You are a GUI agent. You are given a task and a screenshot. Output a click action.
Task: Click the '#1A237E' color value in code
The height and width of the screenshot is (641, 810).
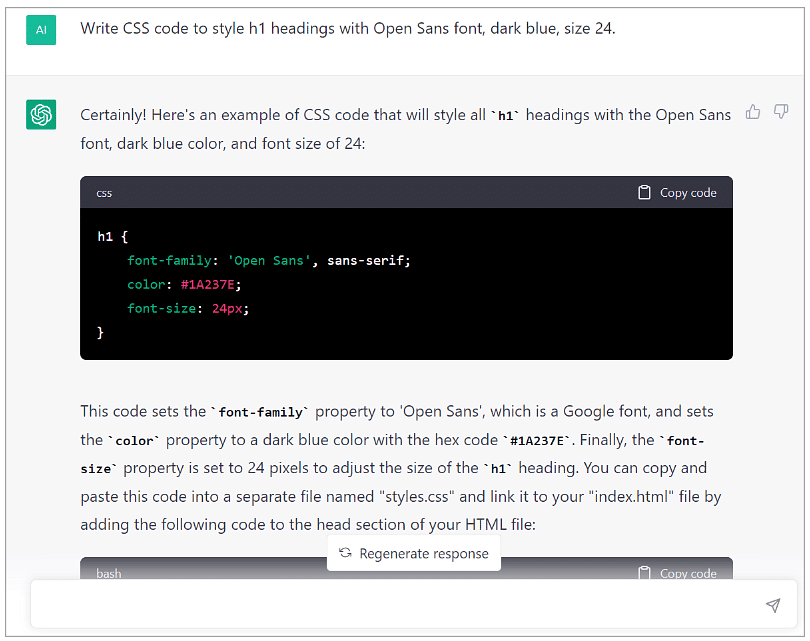coord(208,285)
